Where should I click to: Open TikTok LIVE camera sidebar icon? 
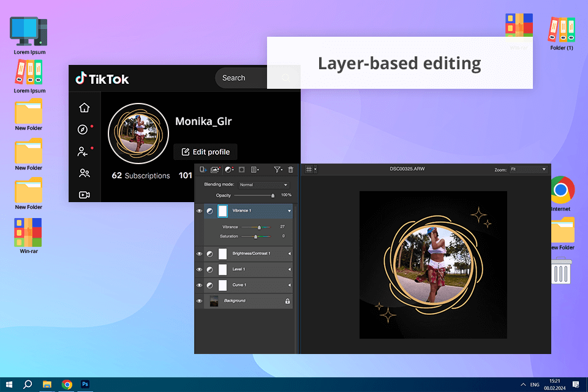click(x=85, y=195)
